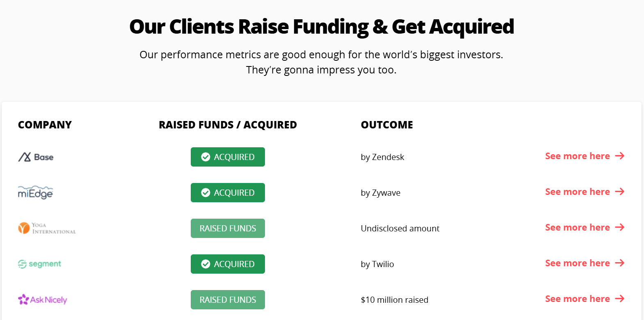Click the arrow icon beside Ask Nicely's See more here
This screenshot has width=644, height=320.
pyautogui.click(x=621, y=299)
